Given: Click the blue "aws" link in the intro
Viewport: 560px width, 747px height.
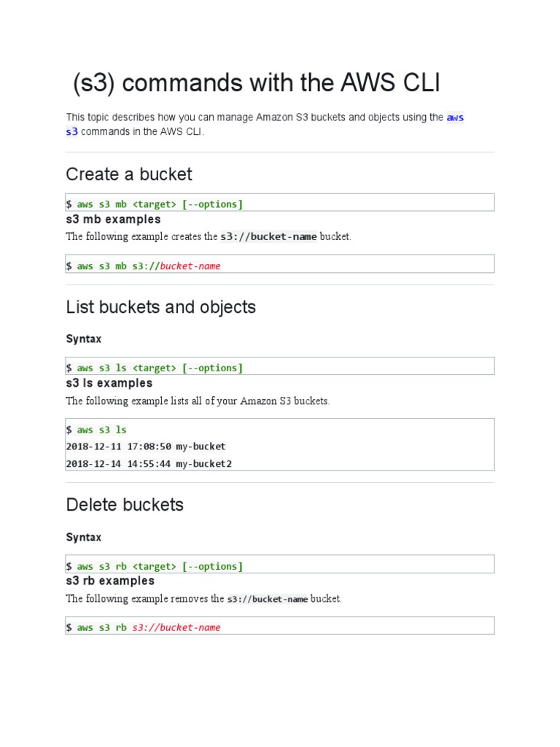Looking at the screenshot, I should [x=455, y=117].
